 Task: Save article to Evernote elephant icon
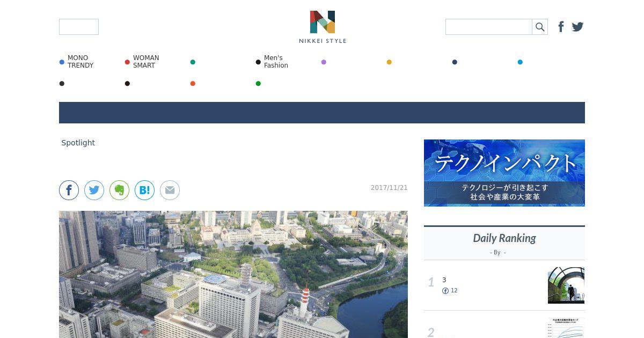point(119,190)
